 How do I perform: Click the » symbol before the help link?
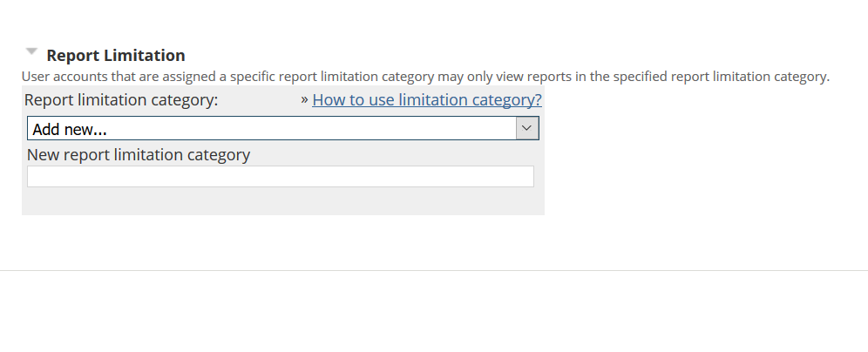pyautogui.click(x=304, y=99)
